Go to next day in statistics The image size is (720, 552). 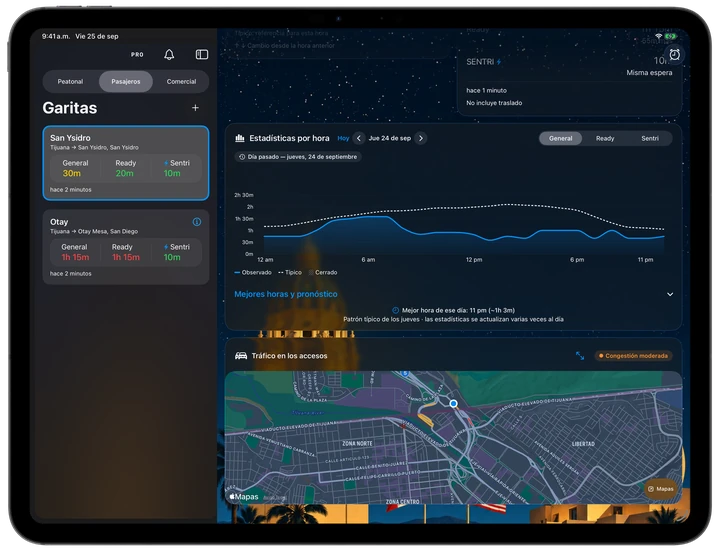421,138
